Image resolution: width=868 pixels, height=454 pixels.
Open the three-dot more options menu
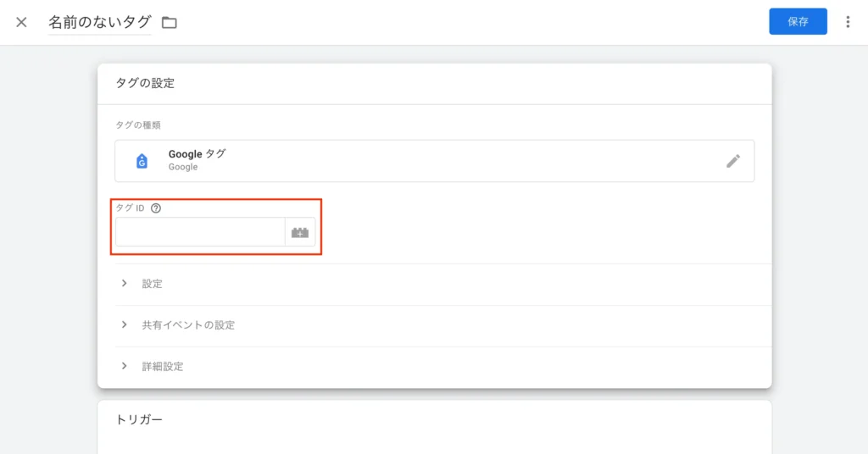point(848,21)
